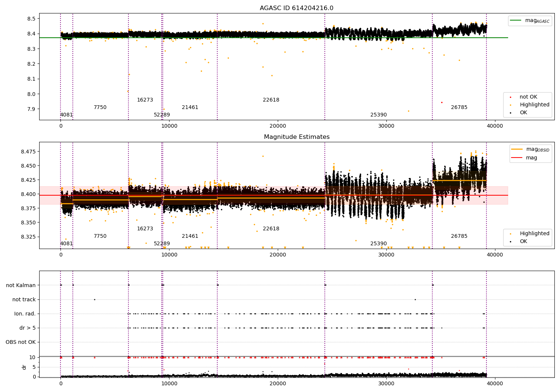This screenshot has height=392, width=560.
Task: Click obsid label 4081 in Magnitude Estimates plot
Action: 66,244
